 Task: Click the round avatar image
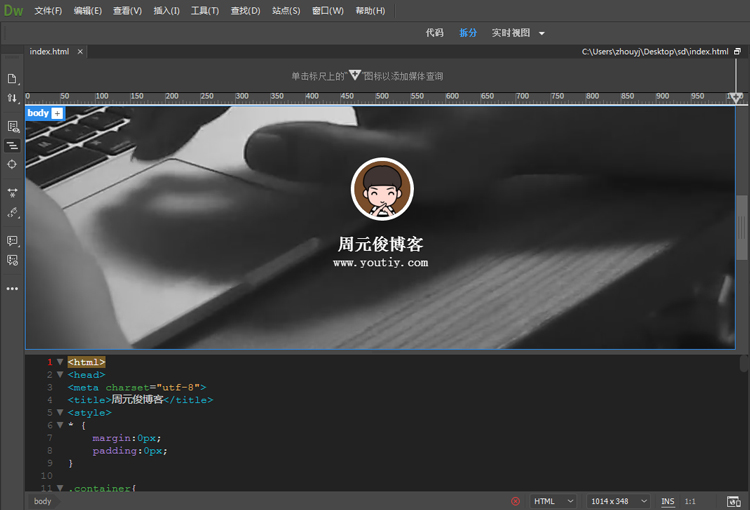[382, 189]
